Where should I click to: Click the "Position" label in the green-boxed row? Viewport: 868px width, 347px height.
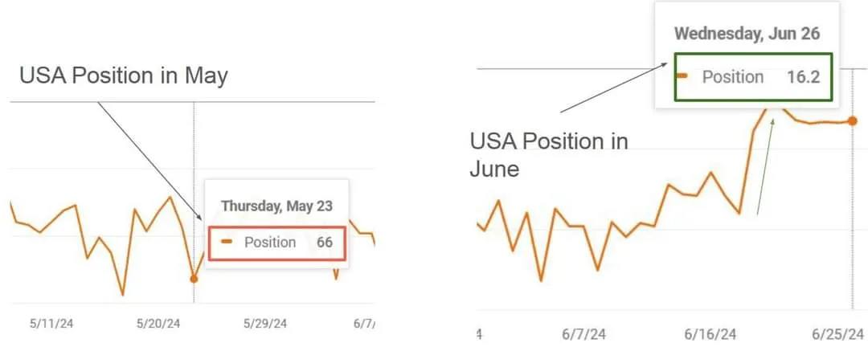(732, 77)
